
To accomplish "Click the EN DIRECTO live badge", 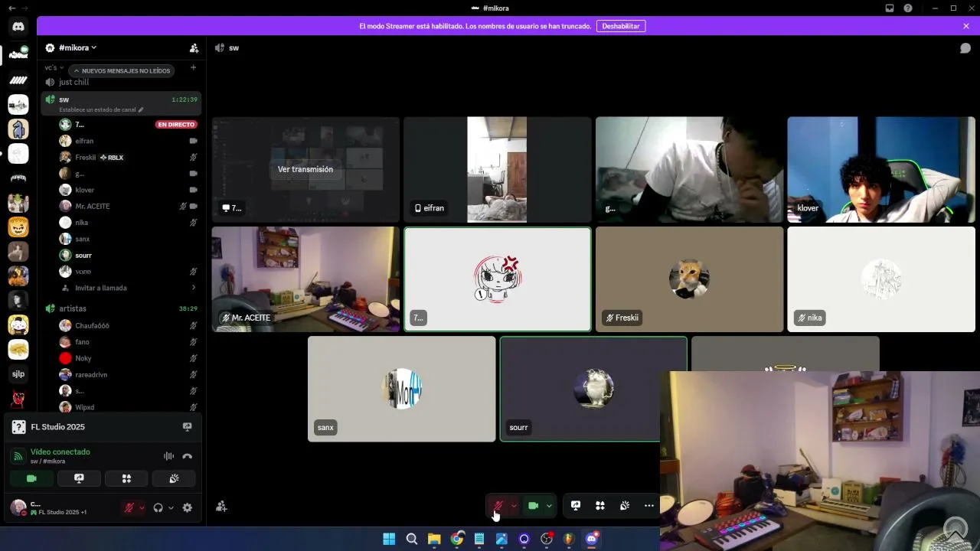I will [176, 124].
